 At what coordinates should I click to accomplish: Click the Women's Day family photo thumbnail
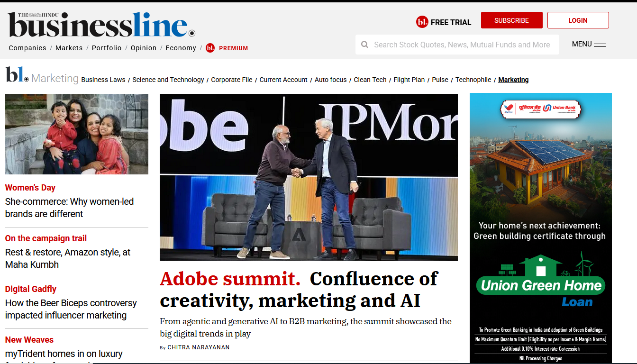click(x=77, y=134)
